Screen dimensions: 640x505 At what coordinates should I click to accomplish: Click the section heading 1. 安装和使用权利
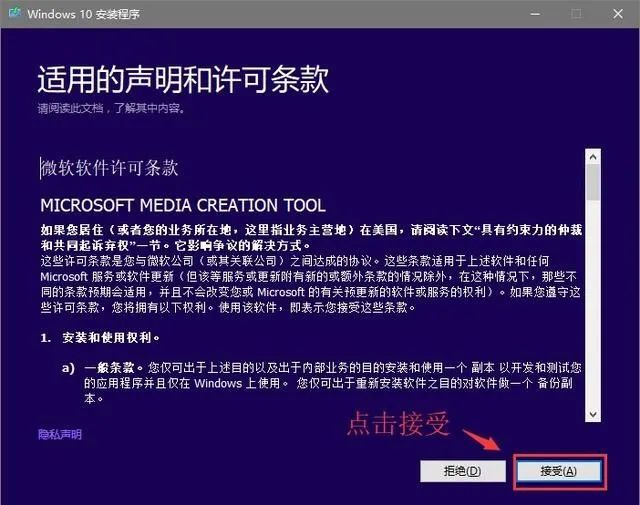(100, 338)
